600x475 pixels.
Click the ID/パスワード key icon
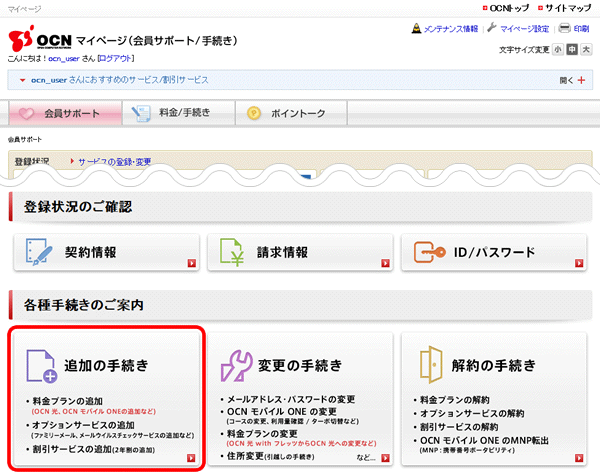pos(430,252)
